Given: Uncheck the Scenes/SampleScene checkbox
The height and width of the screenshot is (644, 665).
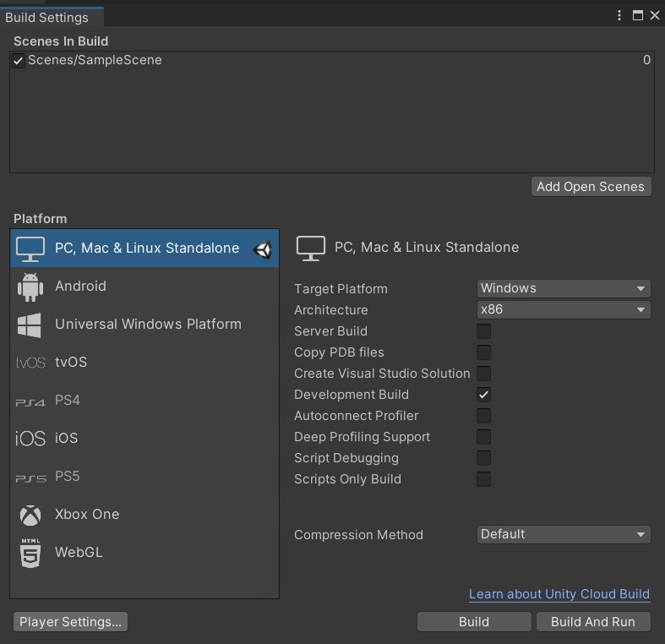Looking at the screenshot, I should click(x=18, y=61).
